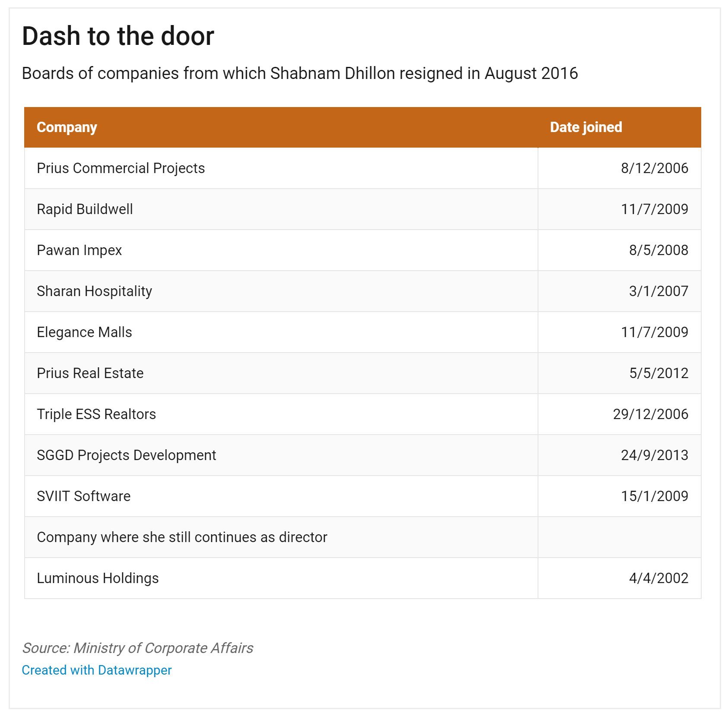Select the 24/9/2013 date cell
The image size is (728, 716).
pos(654,455)
